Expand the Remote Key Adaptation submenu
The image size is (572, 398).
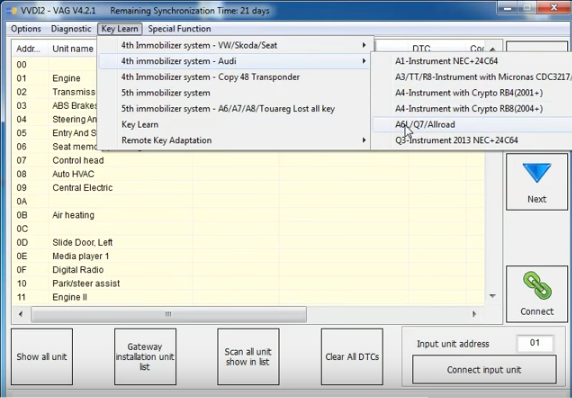[x=236, y=140]
